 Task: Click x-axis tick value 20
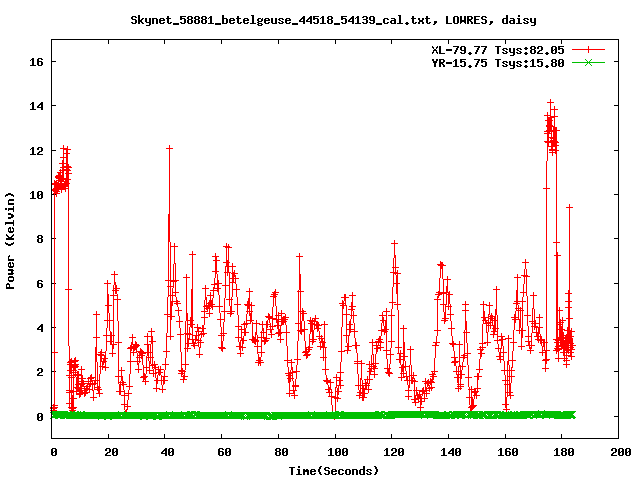(111, 452)
